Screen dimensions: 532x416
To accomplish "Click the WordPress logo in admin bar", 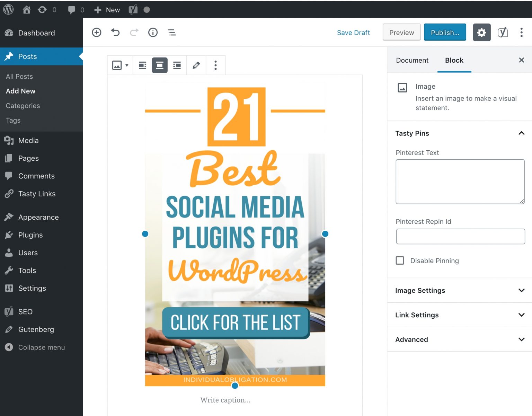I will click(x=8, y=9).
